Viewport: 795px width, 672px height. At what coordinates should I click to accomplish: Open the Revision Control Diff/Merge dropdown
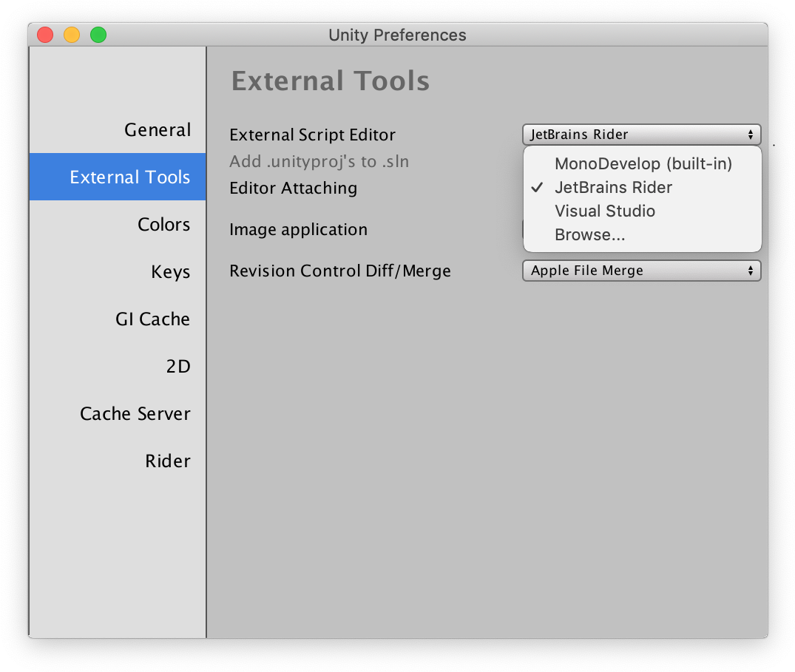[x=641, y=271]
